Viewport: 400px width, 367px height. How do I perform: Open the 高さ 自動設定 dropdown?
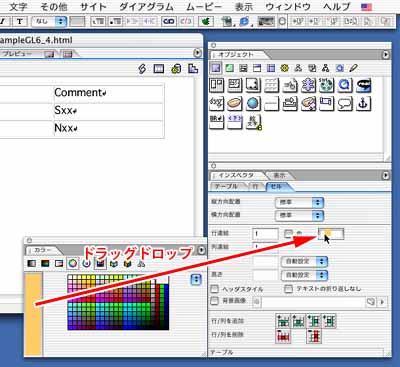point(304,275)
